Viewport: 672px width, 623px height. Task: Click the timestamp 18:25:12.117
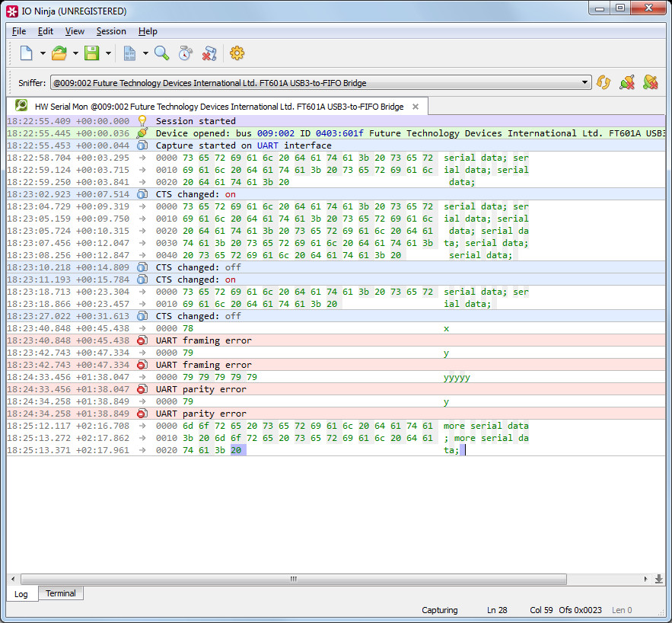[39, 426]
